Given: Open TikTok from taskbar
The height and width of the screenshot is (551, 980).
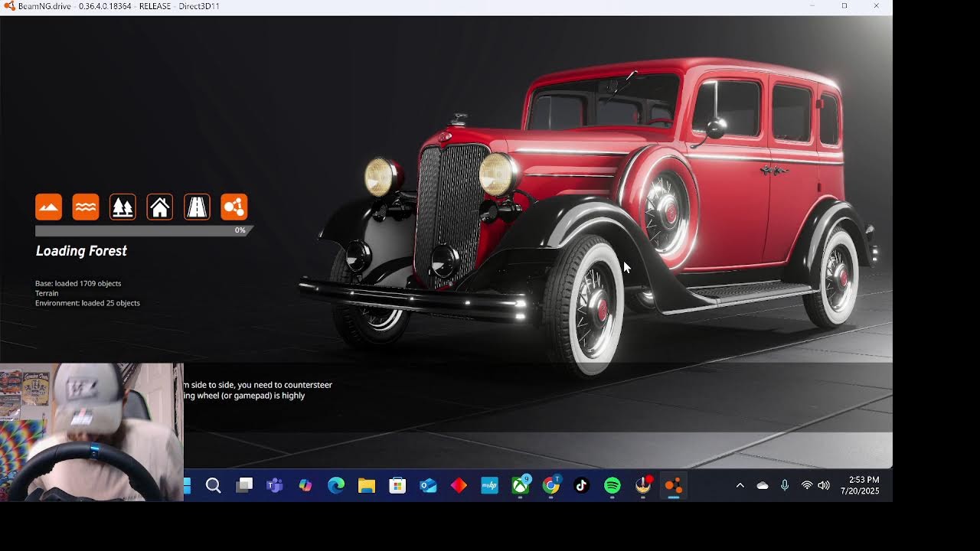Looking at the screenshot, I should [581, 485].
